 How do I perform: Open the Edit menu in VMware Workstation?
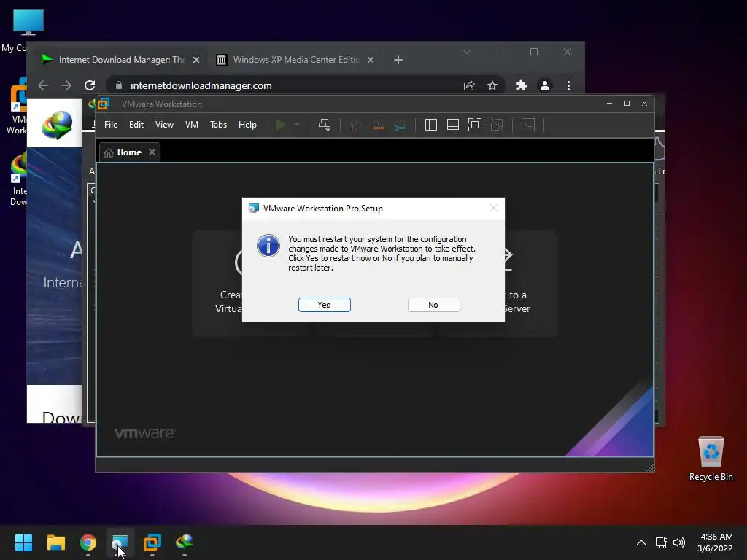pyautogui.click(x=136, y=125)
